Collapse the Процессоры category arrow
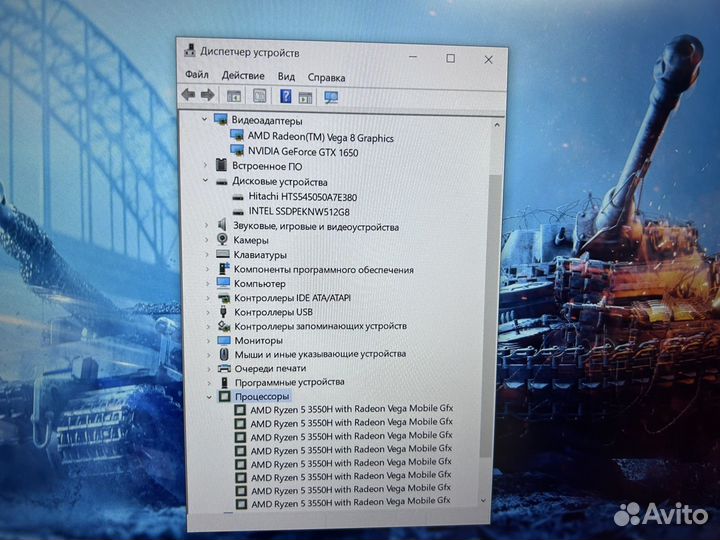The image size is (720, 540). (209, 396)
